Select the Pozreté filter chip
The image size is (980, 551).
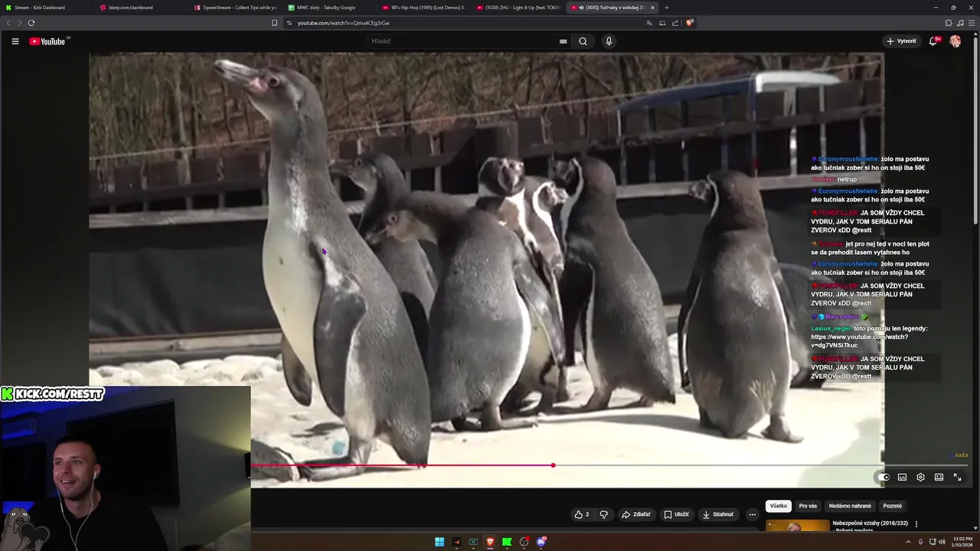pos(893,506)
